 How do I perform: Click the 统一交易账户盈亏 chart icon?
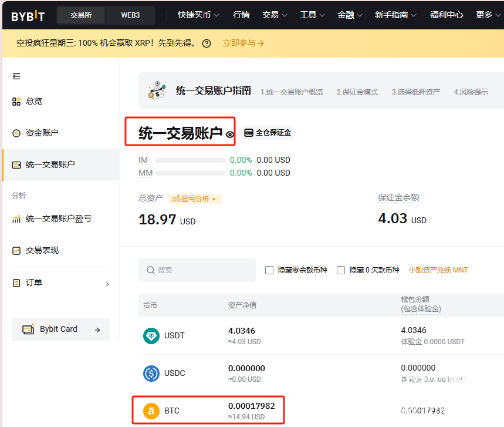[x=16, y=219]
